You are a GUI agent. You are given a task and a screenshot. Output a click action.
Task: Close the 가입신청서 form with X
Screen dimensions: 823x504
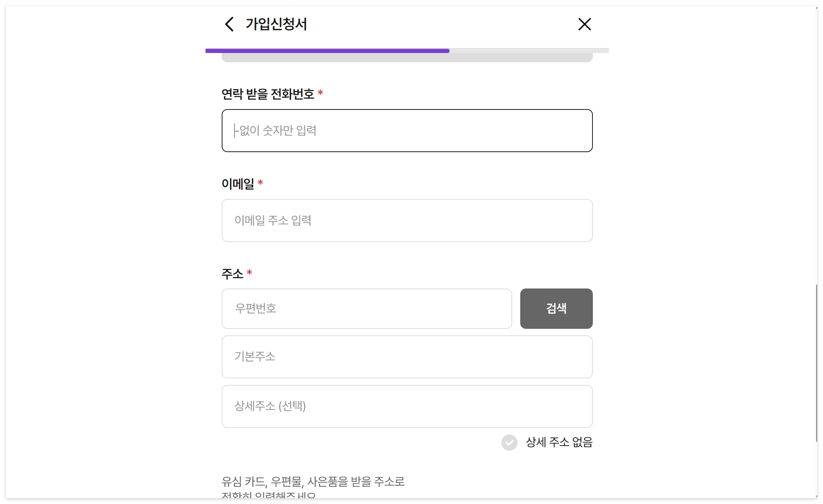tap(584, 24)
